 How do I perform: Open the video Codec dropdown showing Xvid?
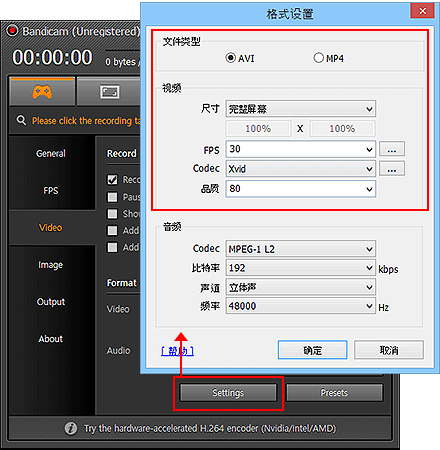(301, 169)
